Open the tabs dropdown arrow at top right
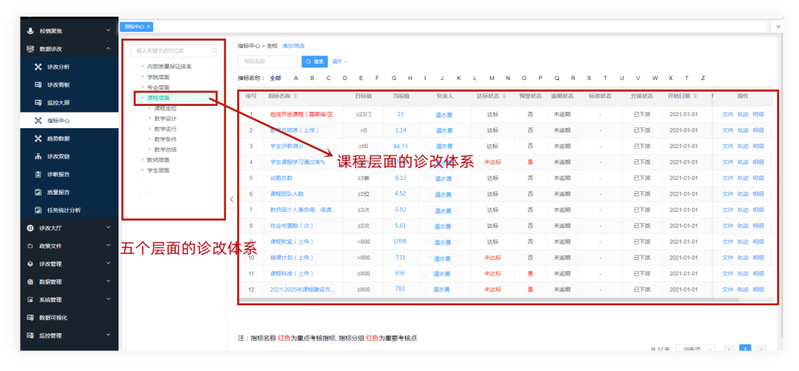 click(778, 26)
